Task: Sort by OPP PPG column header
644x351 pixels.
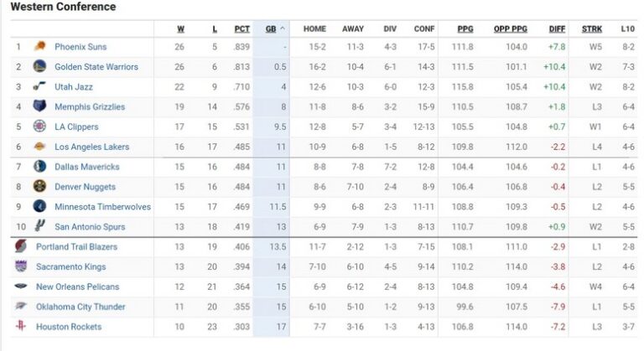Action: click(511, 28)
